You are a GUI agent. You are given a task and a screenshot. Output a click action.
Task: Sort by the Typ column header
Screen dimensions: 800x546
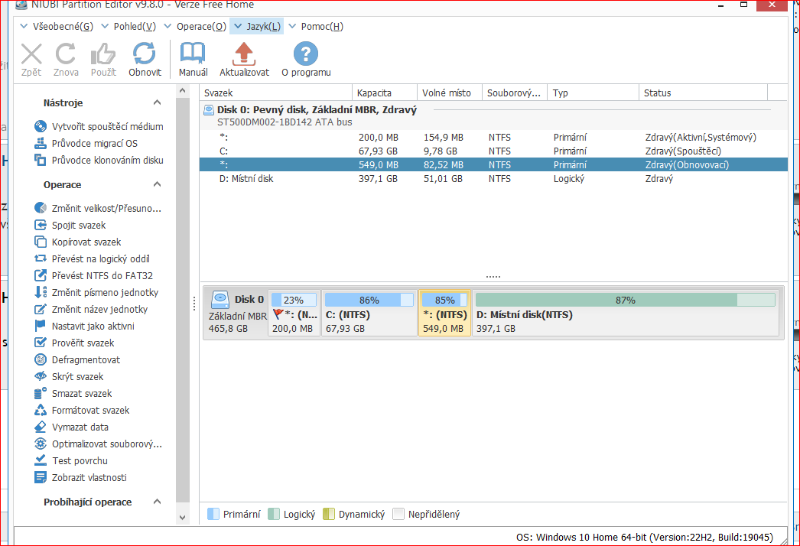(593, 93)
